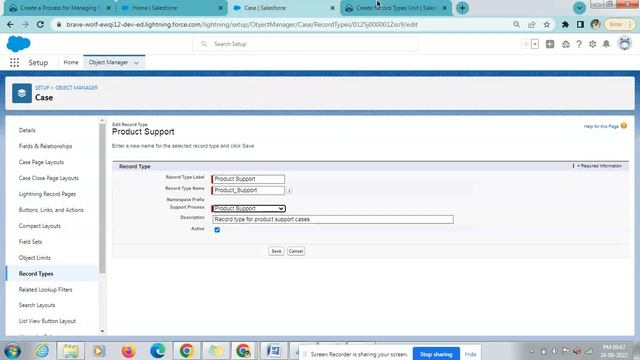Switch to Create a Process browser tab
640x360 pixels.
(x=60, y=8)
